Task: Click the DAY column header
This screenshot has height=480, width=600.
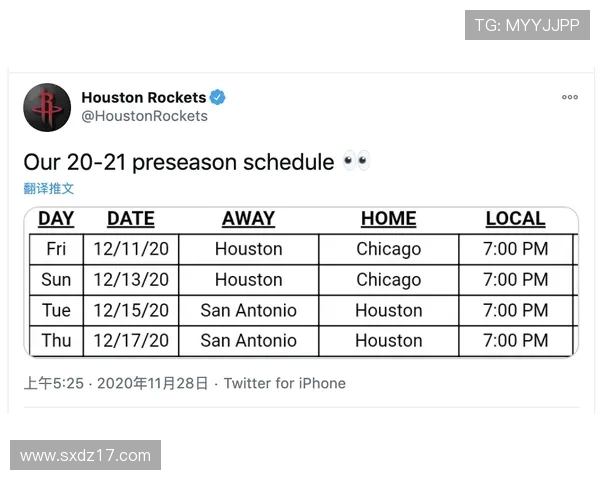Action: tap(56, 219)
